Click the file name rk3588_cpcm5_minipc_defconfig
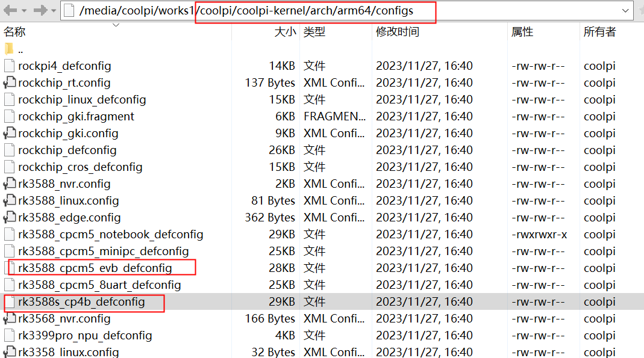 tap(104, 250)
